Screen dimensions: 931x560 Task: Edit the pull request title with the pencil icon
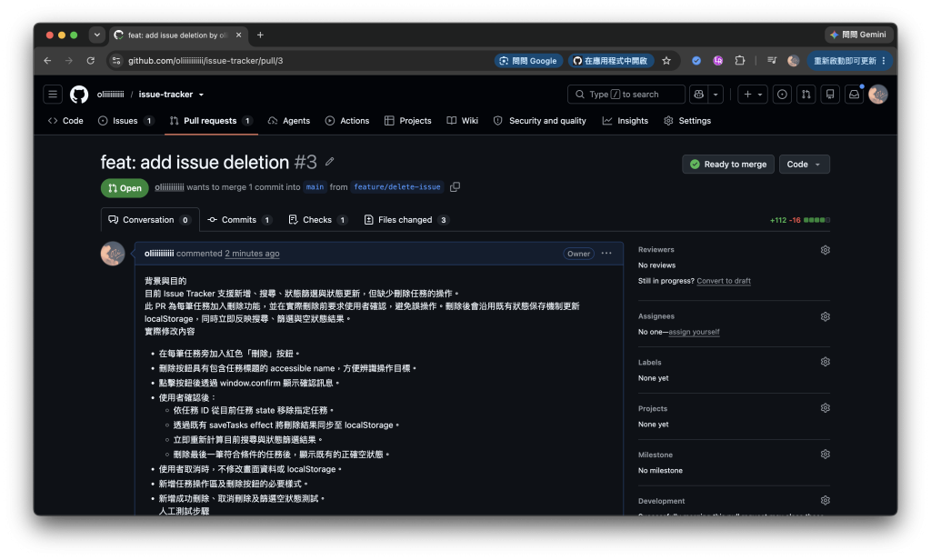[x=329, y=162]
